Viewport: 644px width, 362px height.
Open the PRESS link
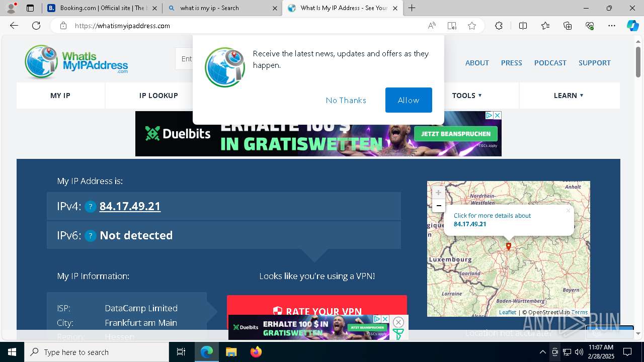click(511, 63)
